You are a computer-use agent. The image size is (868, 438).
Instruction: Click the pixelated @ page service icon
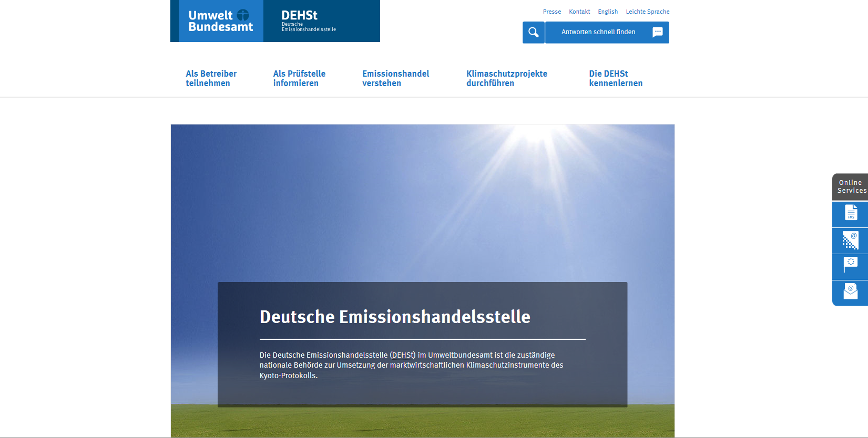tap(850, 240)
